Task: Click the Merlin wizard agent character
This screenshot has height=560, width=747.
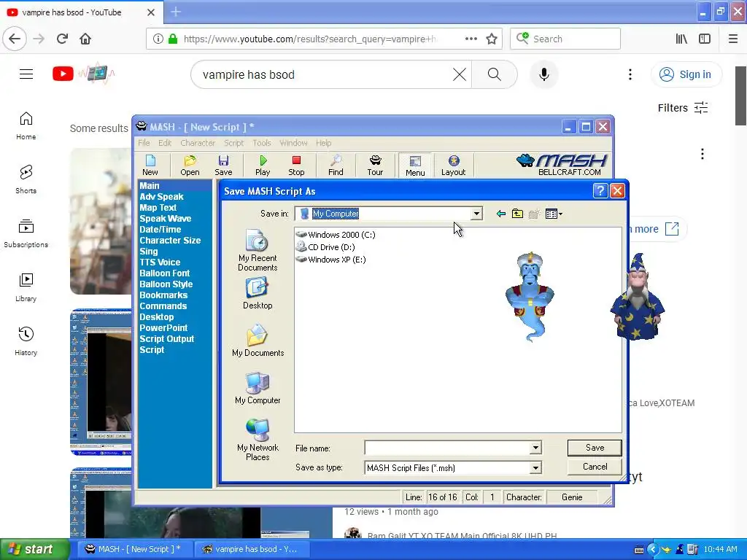Action: pyautogui.click(x=637, y=296)
